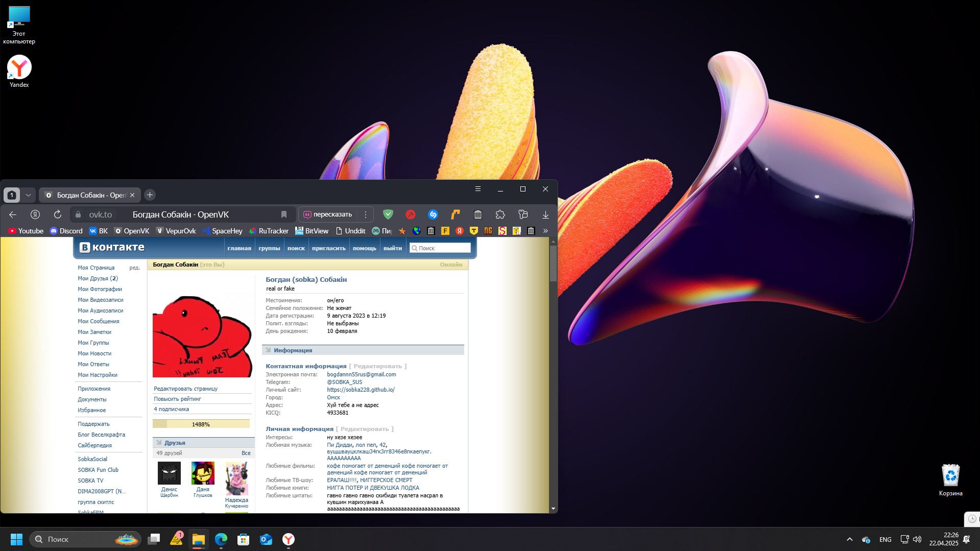
Task: Expand the system tray hidden icons
Action: point(850,539)
